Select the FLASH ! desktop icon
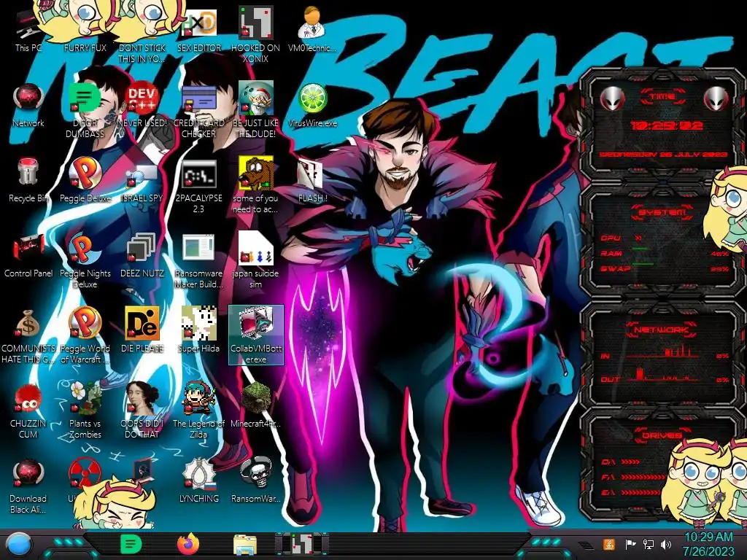747x560 pixels. [312, 180]
